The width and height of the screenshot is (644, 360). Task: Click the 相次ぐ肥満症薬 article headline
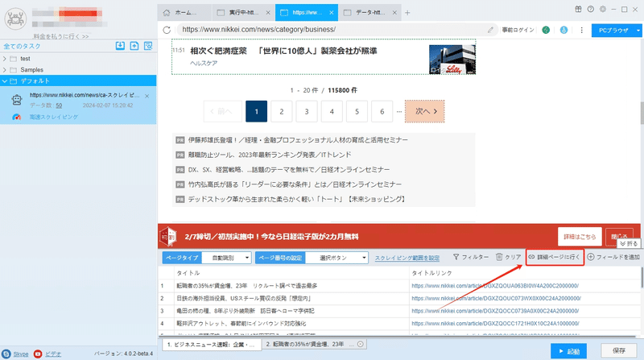[x=283, y=51]
